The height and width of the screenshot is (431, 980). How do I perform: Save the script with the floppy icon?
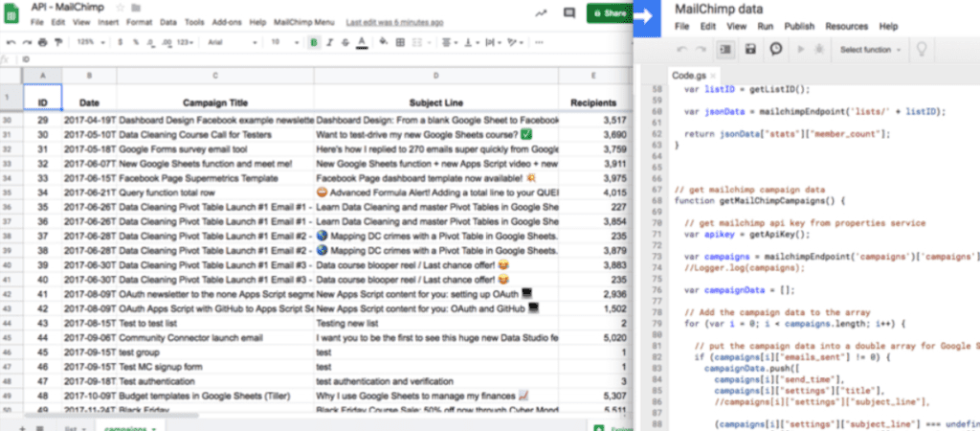point(750,49)
